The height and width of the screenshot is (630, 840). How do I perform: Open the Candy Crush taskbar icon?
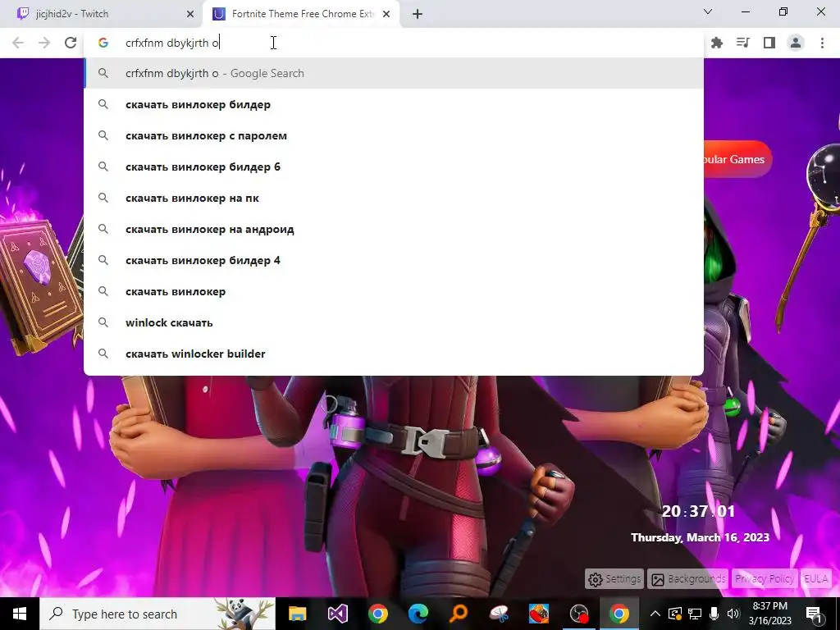[x=538, y=614]
